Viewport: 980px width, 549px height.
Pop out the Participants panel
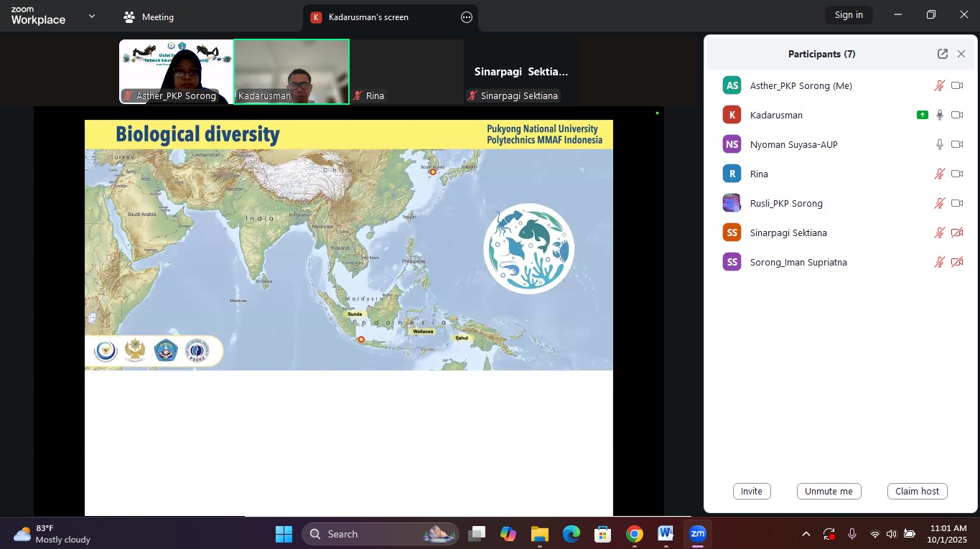(942, 54)
